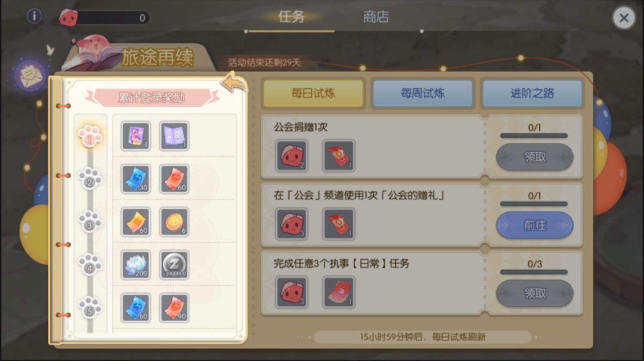Tap the Zeny coin 3000000 reward icon

pos(174,265)
